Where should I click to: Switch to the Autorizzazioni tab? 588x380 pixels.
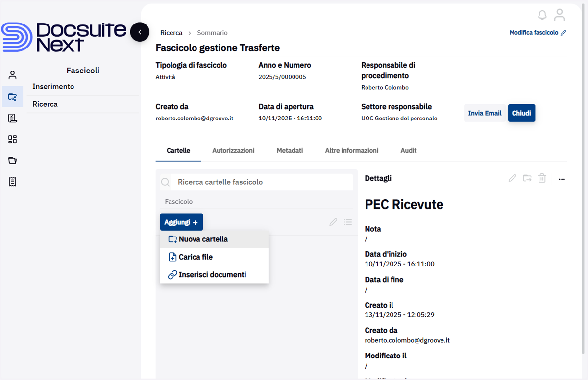pos(233,150)
